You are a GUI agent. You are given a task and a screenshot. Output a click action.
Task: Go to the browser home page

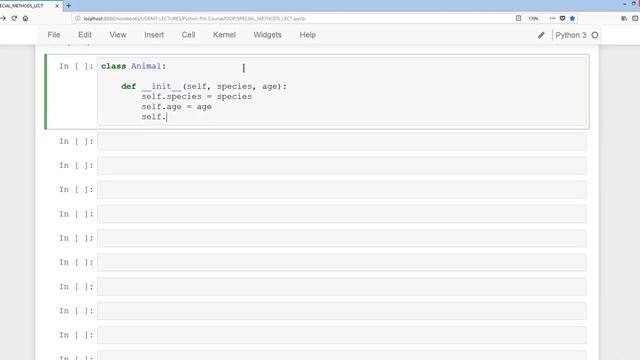pyautogui.click(x=25, y=18)
